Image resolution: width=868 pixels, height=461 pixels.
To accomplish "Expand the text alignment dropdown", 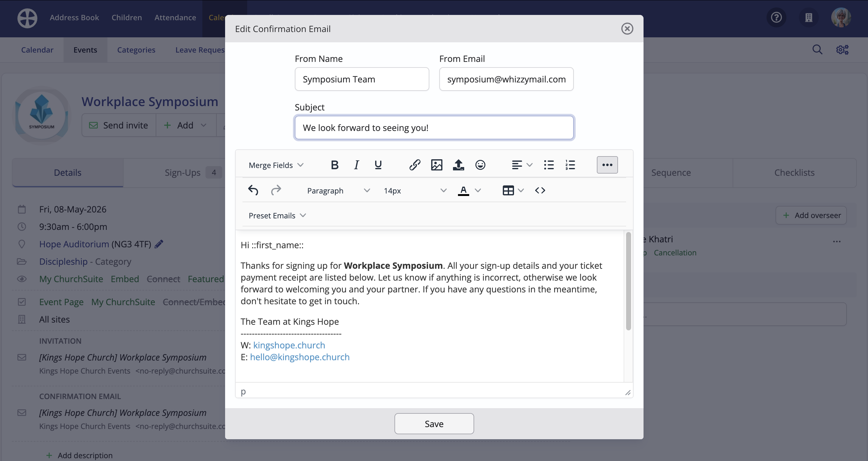I will tap(530, 165).
